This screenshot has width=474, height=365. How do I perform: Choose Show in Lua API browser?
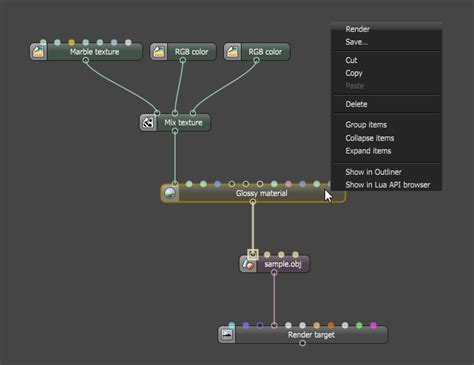click(x=387, y=185)
